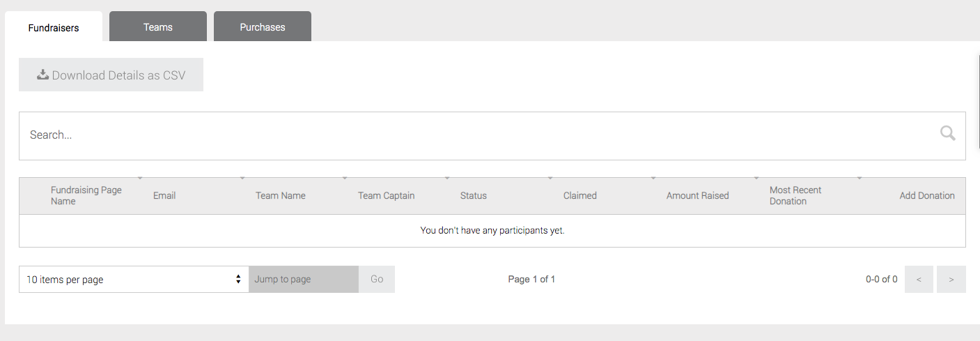Image resolution: width=980 pixels, height=341 pixels.
Task: Click the Email column sort arrow
Action: point(242,179)
